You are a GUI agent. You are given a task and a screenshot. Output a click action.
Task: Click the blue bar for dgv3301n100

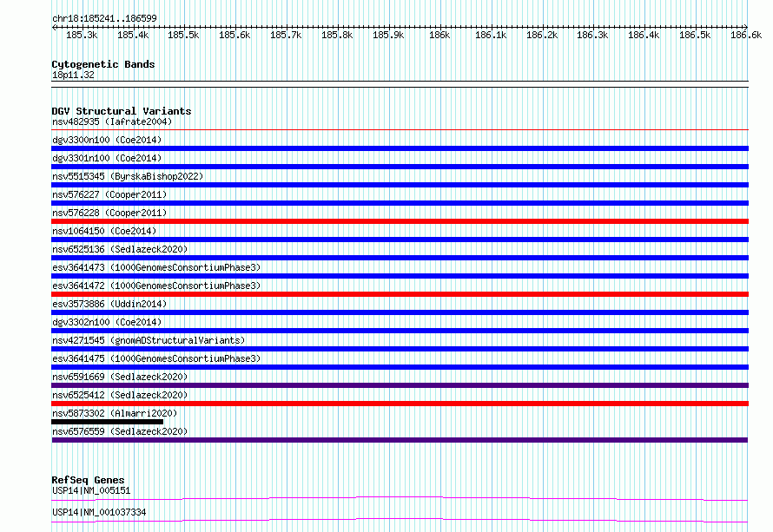click(x=400, y=167)
